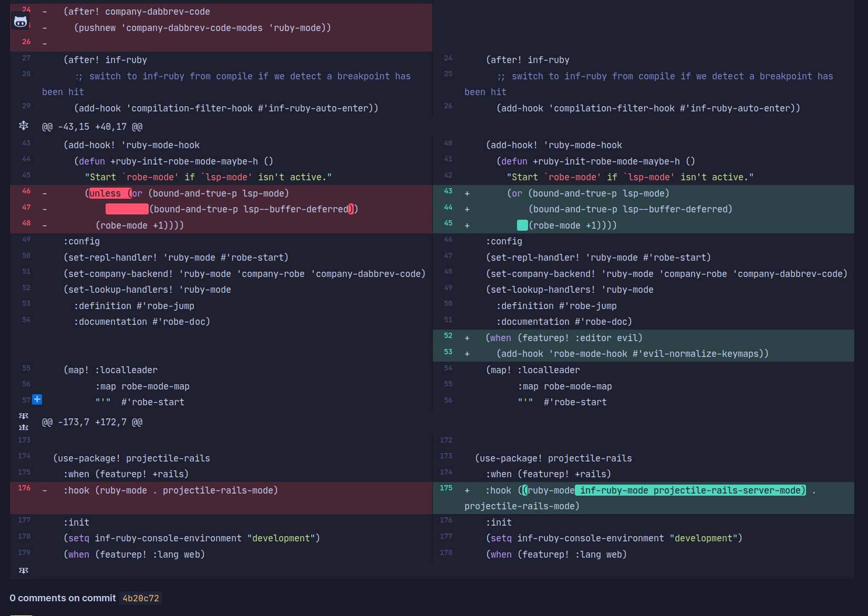Select deleted line number 46 in left pane
Screen dimensions: 868x616
coord(26,191)
